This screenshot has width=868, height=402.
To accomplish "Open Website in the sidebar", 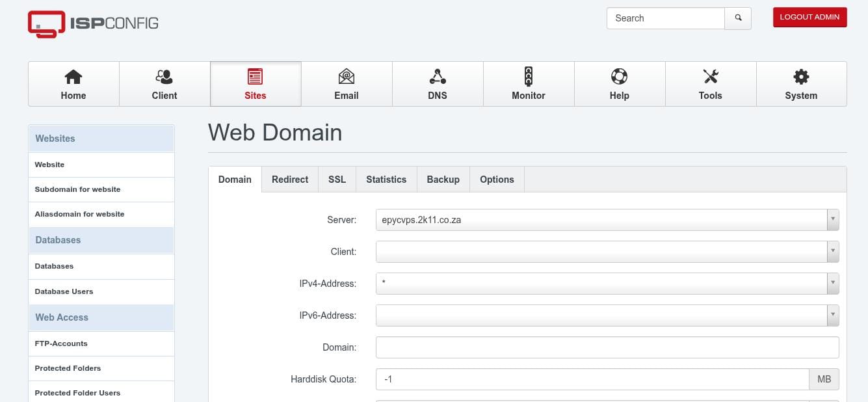I will (101, 165).
